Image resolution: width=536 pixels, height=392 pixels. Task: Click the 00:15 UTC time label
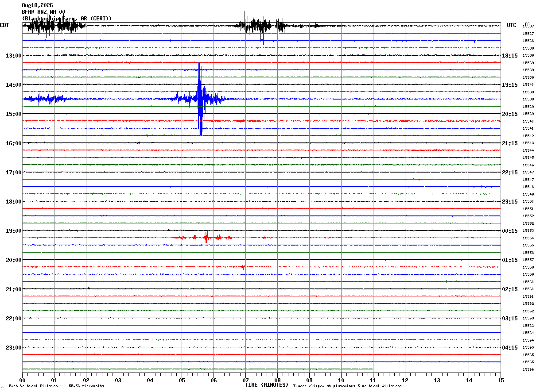(510, 231)
